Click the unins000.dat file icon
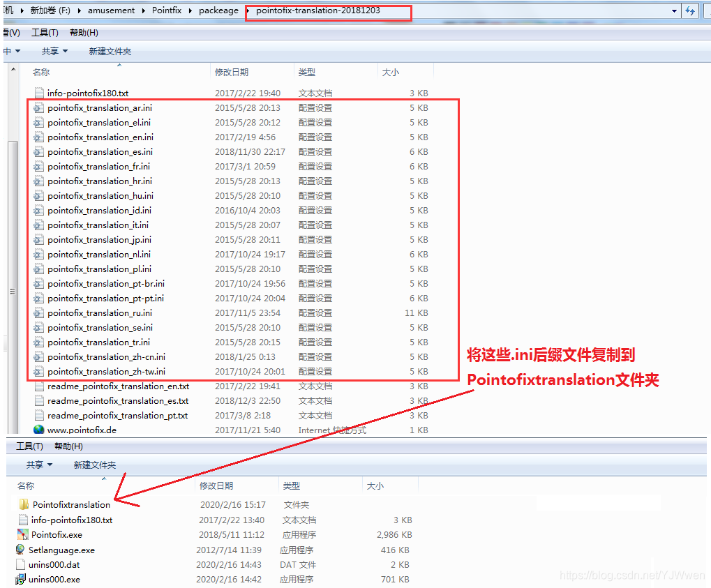This screenshot has width=711, height=588. pos(20,564)
